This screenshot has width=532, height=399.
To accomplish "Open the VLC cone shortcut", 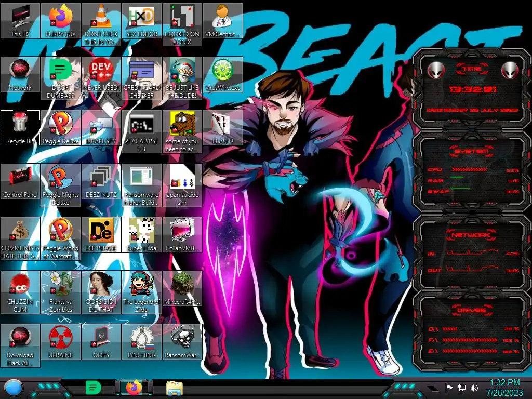I will (101, 24).
